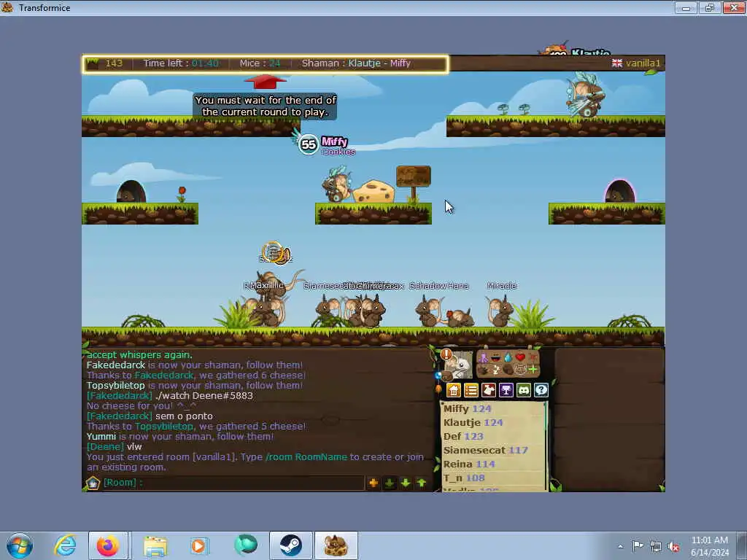Use the brown fist emote
The image size is (747, 560).
pos(508,370)
